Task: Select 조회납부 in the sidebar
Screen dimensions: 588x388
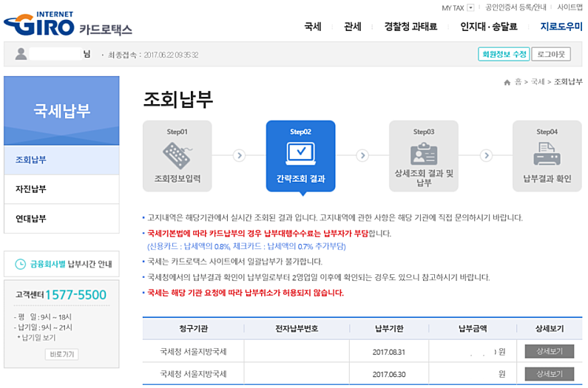Action: (x=61, y=160)
